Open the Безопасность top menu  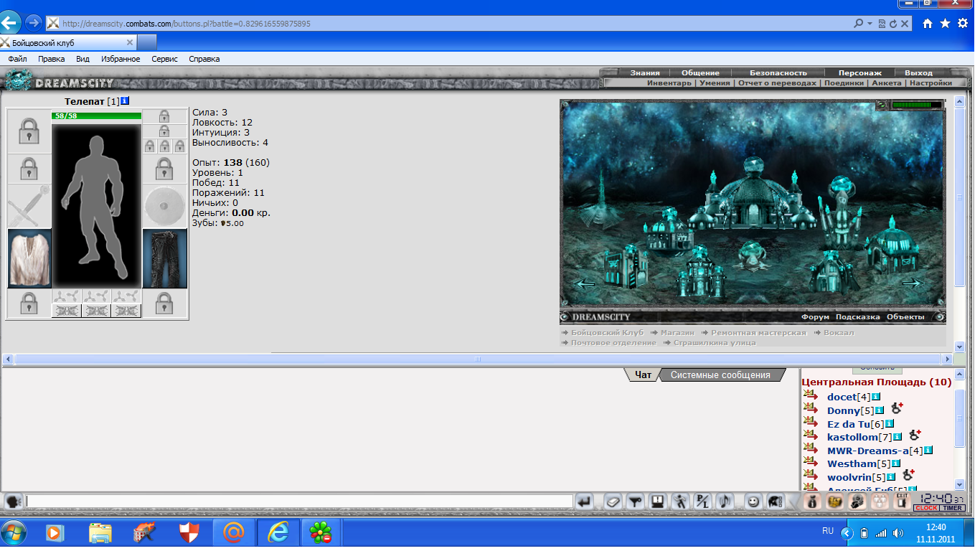(x=778, y=72)
